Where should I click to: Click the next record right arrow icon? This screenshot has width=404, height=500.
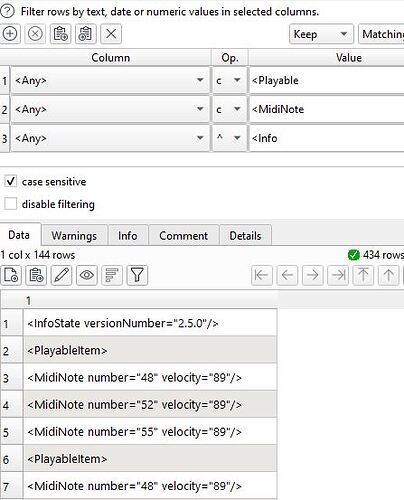312,275
